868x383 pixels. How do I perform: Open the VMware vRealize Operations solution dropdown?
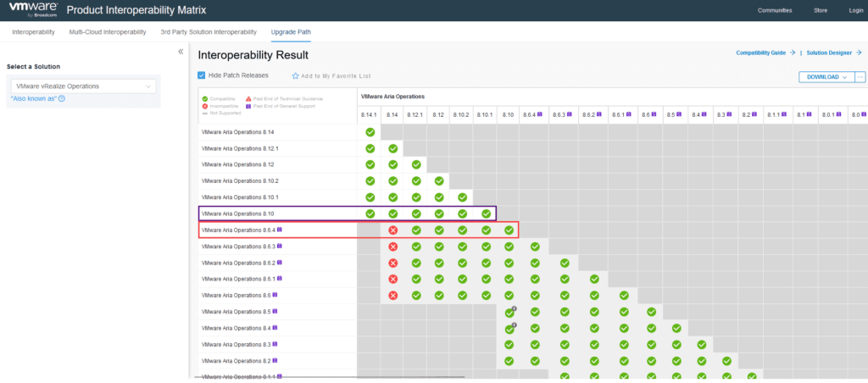(x=84, y=86)
